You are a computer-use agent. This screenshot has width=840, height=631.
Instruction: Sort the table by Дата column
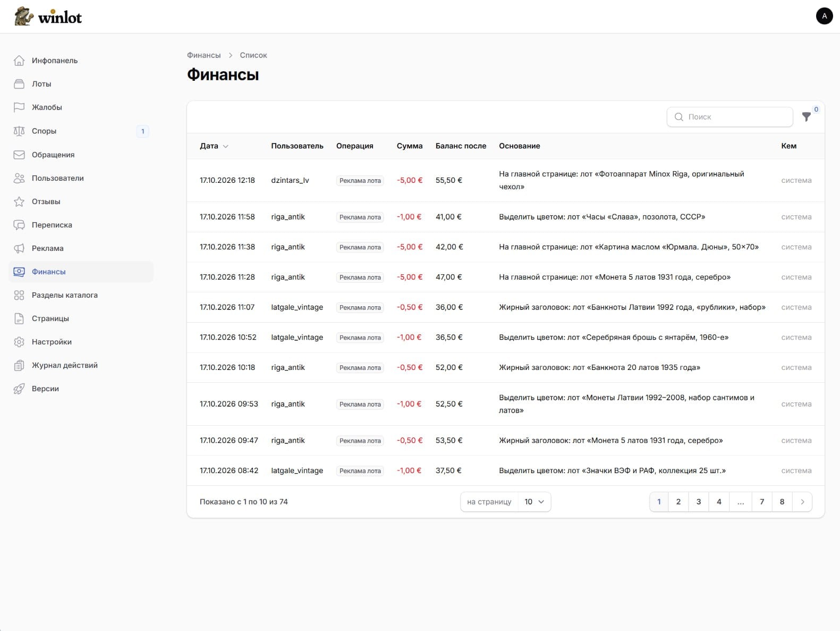214,146
